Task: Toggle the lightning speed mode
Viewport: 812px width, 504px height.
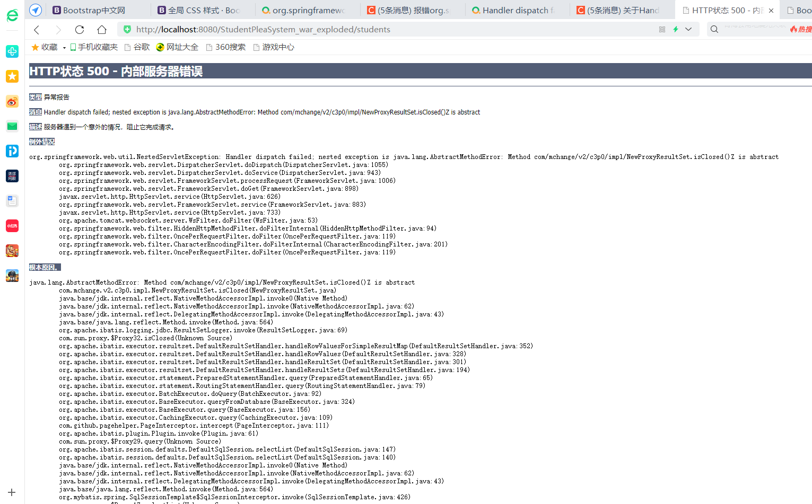Action: pos(676,29)
